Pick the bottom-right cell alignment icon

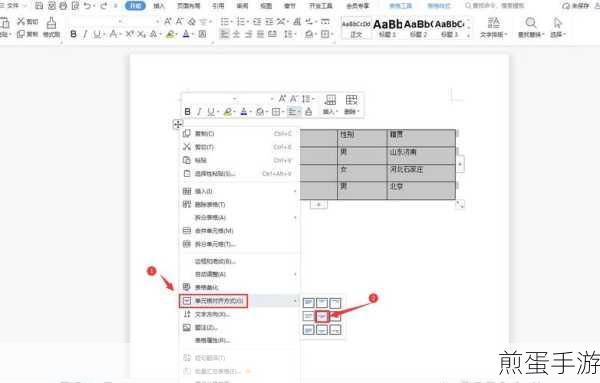tap(335, 329)
